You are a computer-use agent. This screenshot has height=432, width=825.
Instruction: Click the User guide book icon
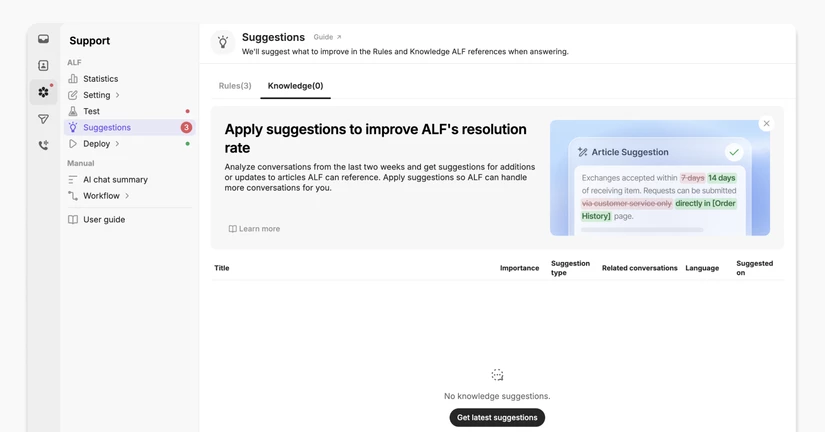(x=73, y=219)
